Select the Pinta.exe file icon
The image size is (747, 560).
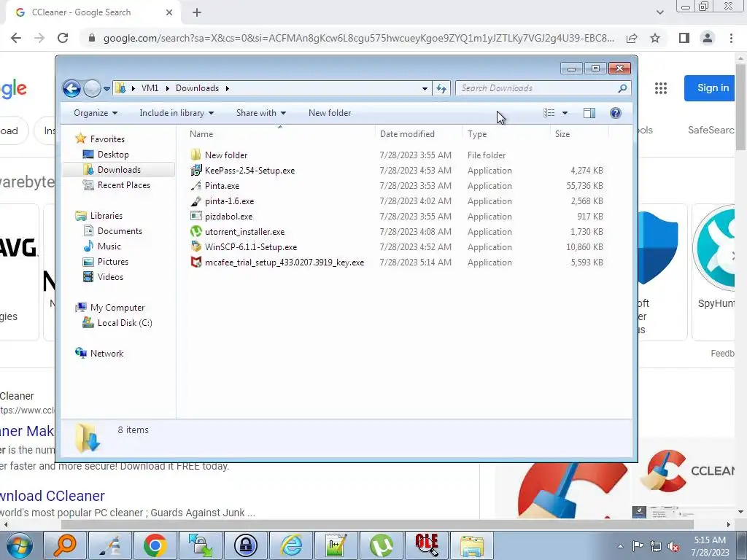click(x=196, y=185)
